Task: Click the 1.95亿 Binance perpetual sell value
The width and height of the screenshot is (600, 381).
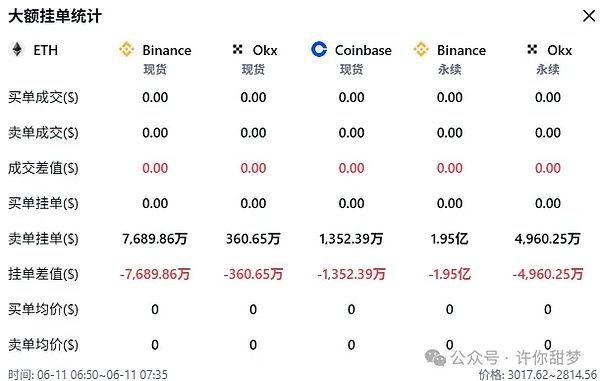Action: [x=450, y=239]
